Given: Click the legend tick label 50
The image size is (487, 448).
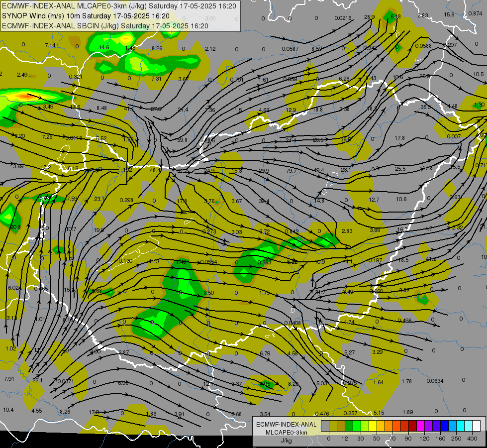Looking at the screenshot, I should pos(377,439).
